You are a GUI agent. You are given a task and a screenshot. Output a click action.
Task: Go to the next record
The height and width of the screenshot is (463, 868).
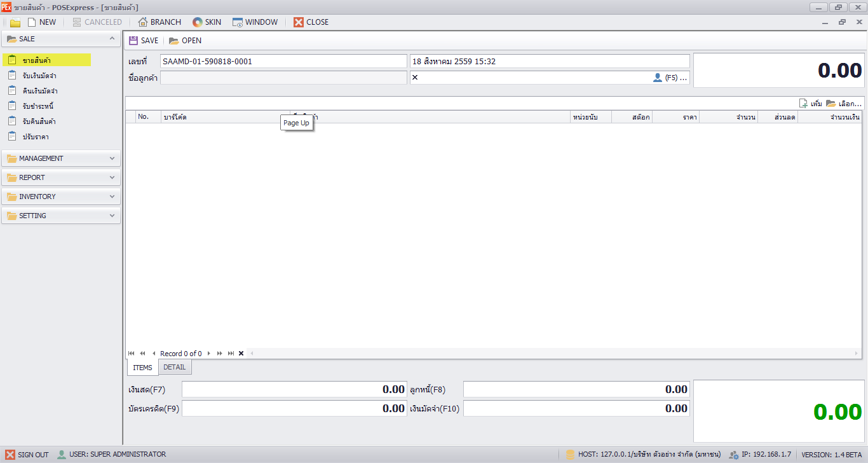[x=208, y=354]
